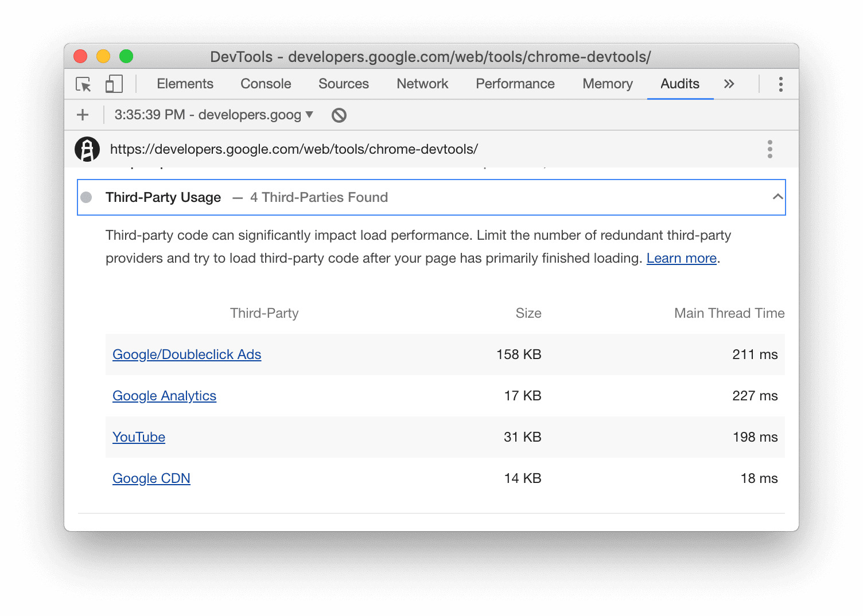This screenshot has height=616, width=863.
Task: Open the Google/Doubleclick Ads entry
Action: pyautogui.click(x=186, y=354)
